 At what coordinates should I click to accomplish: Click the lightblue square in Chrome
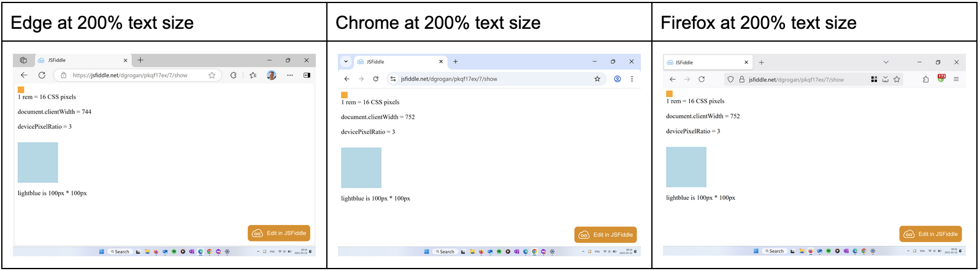point(361,167)
